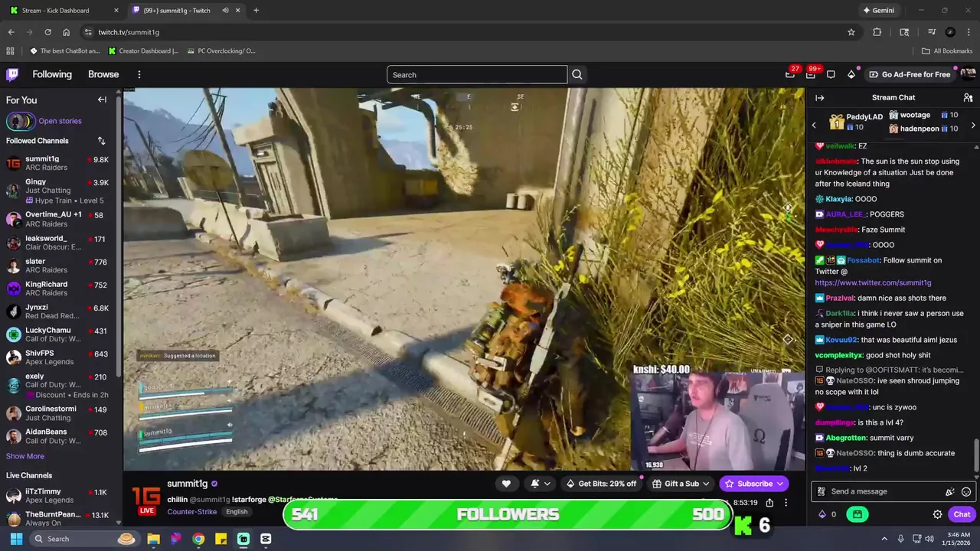Share the stream using share icon
Image resolution: width=980 pixels, height=551 pixels.
click(769, 503)
